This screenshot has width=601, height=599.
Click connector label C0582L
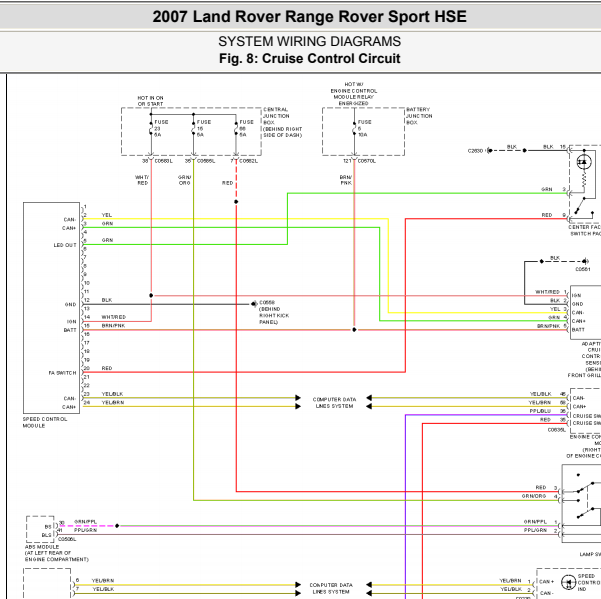point(248,161)
